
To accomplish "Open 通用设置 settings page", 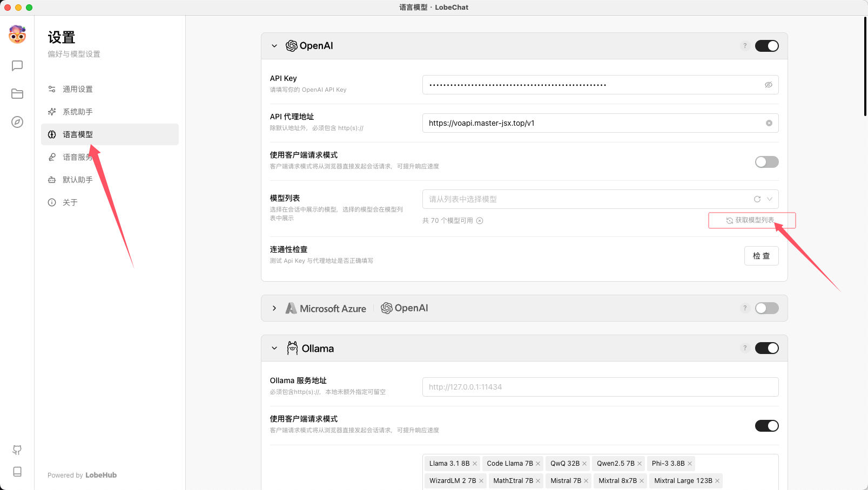I will [110, 89].
